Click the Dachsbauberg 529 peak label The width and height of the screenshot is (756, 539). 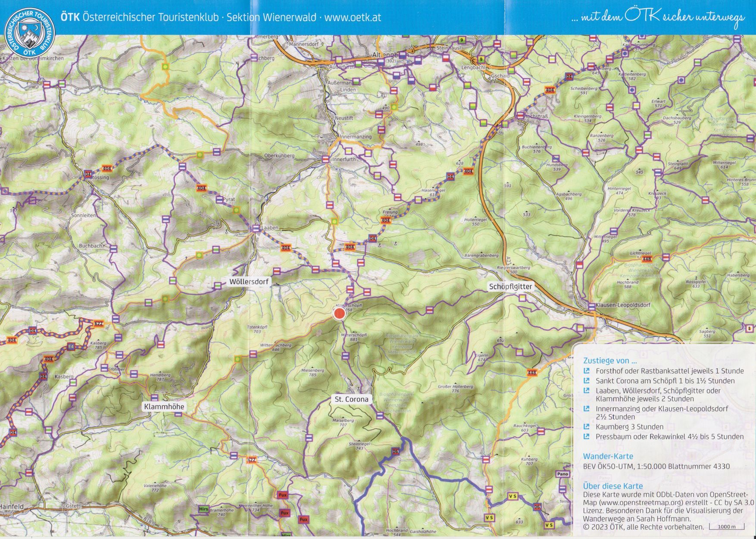point(677,120)
